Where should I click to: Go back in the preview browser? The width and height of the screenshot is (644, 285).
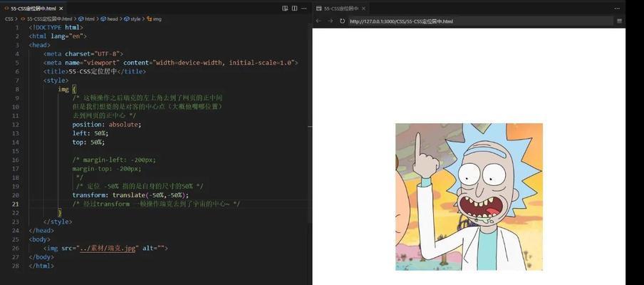pyautogui.click(x=318, y=21)
